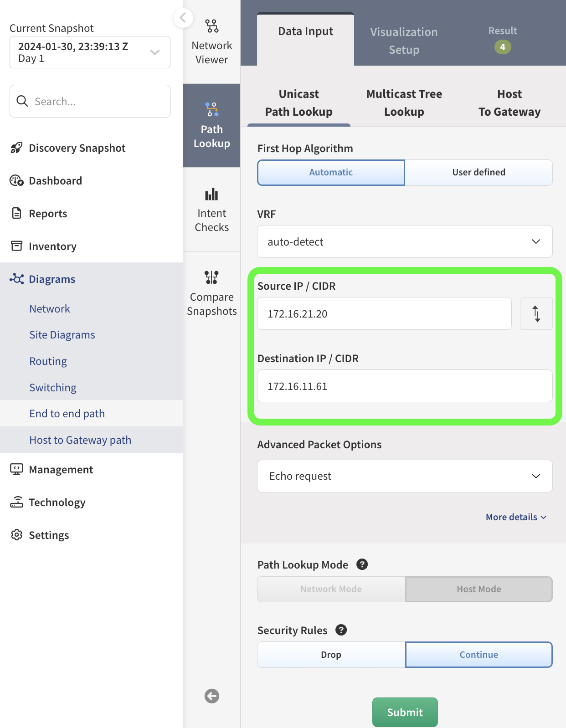Click the Security Rules help icon
566x728 pixels.
click(341, 630)
